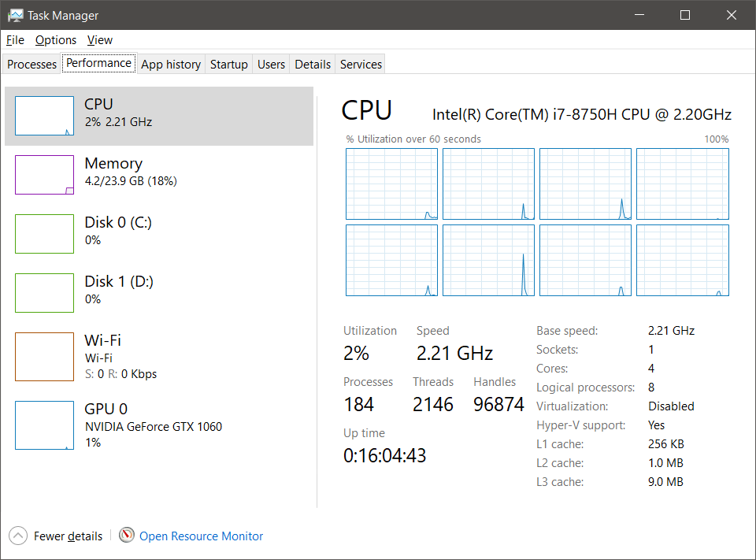Click the Speed value 2.21 GHz
Image resolution: width=756 pixels, height=560 pixels.
(454, 353)
